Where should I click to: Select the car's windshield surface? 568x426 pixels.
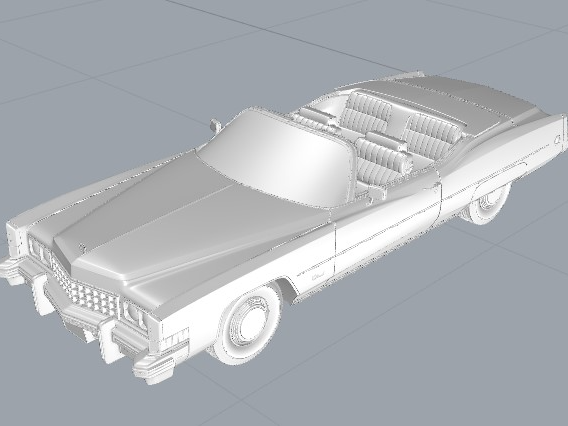tap(279, 159)
